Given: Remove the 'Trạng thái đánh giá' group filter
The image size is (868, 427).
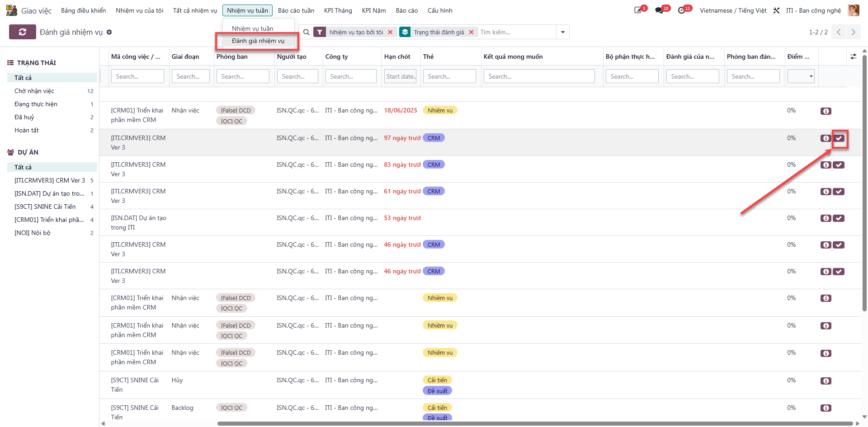Looking at the screenshot, I should pyautogui.click(x=471, y=32).
